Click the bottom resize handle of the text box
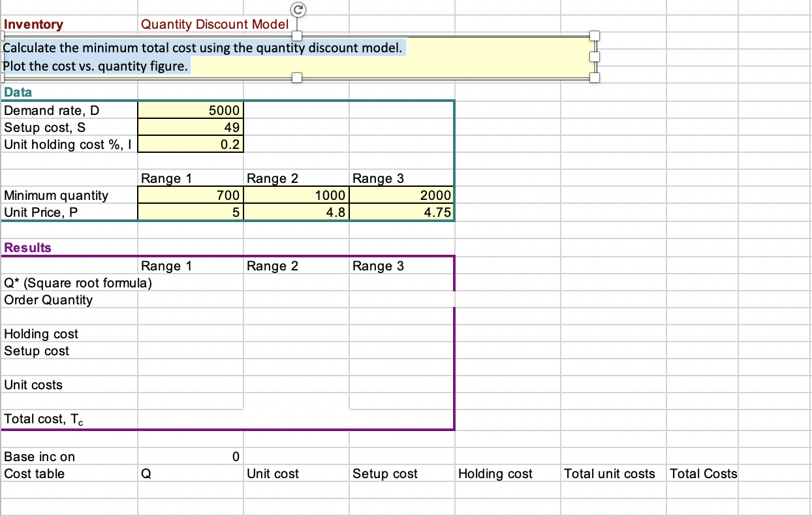Viewport: 812px width, 516px height. tap(298, 77)
